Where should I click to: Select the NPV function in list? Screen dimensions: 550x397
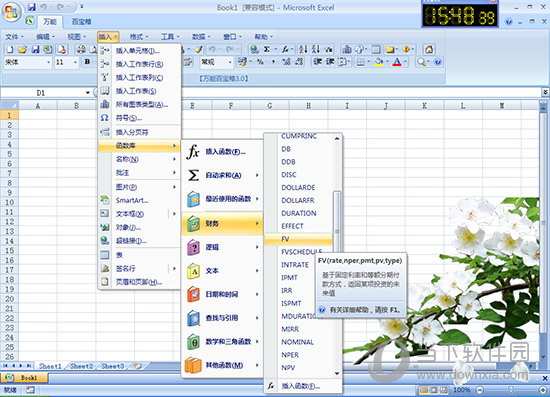click(x=288, y=368)
